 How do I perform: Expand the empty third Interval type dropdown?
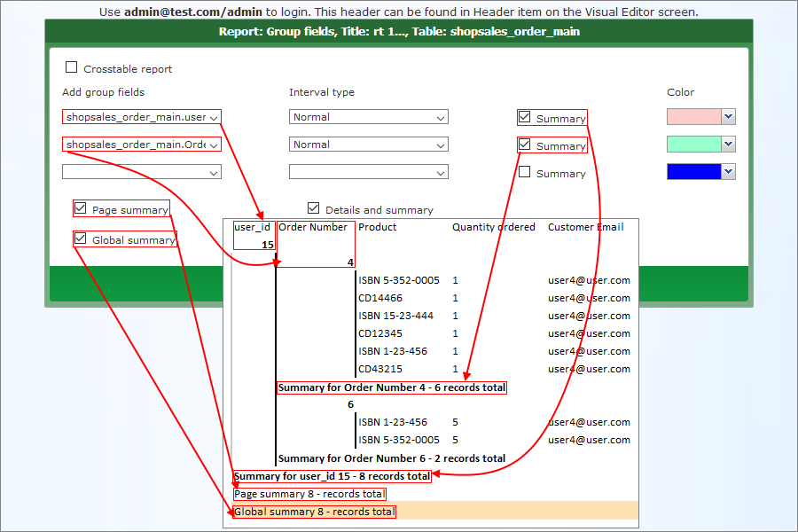pyautogui.click(x=368, y=172)
